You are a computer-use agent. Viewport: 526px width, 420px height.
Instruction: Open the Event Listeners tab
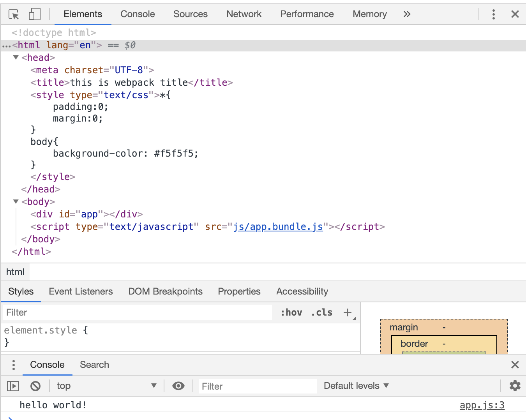click(x=81, y=291)
